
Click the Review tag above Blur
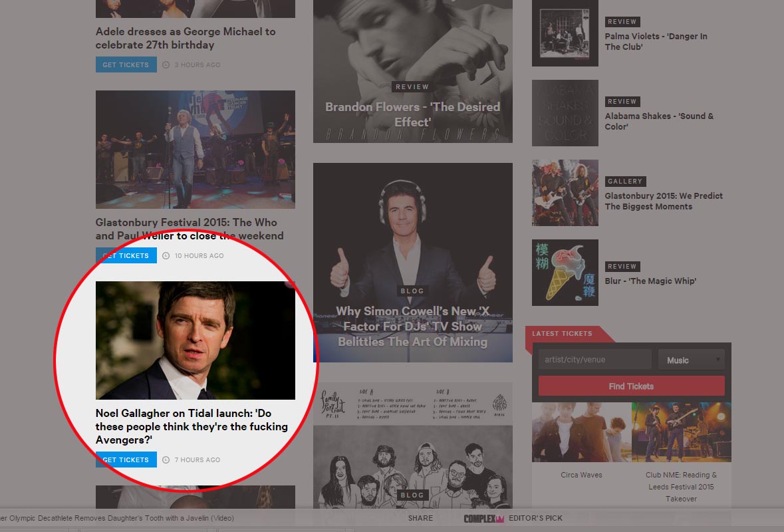622,267
